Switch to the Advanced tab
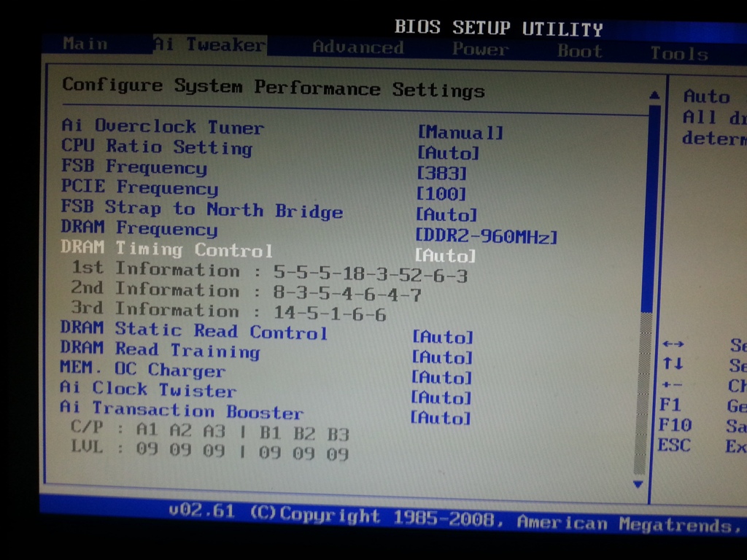The width and height of the screenshot is (747, 560). pyautogui.click(x=357, y=47)
